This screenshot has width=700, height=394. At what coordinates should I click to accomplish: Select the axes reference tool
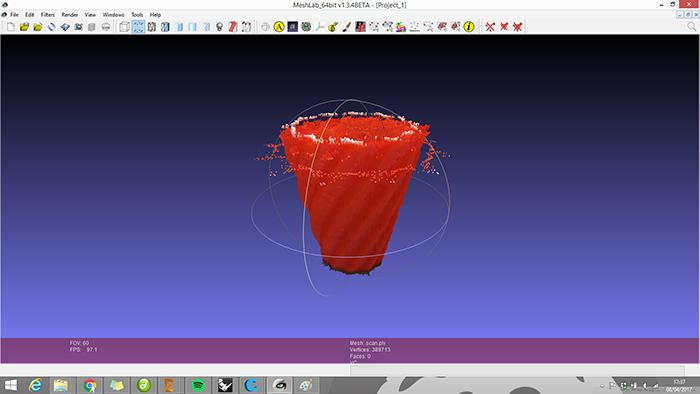point(320,27)
